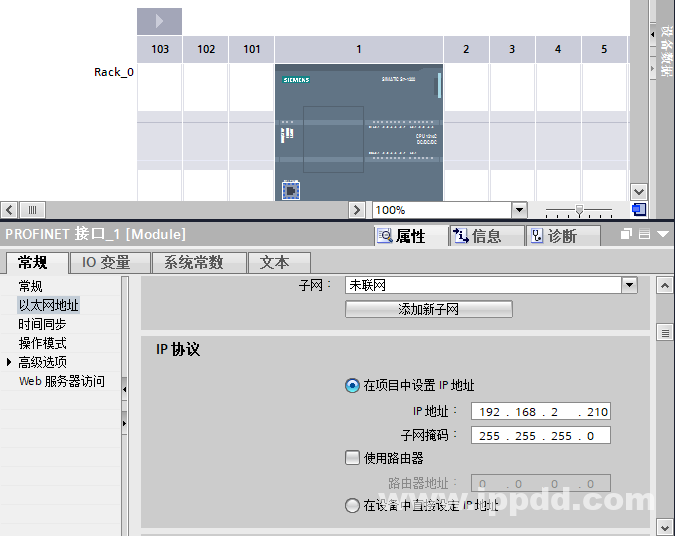Collapse navigation tree with left splitter arrow
This screenshot has height=536, width=675.
click(x=124, y=389)
